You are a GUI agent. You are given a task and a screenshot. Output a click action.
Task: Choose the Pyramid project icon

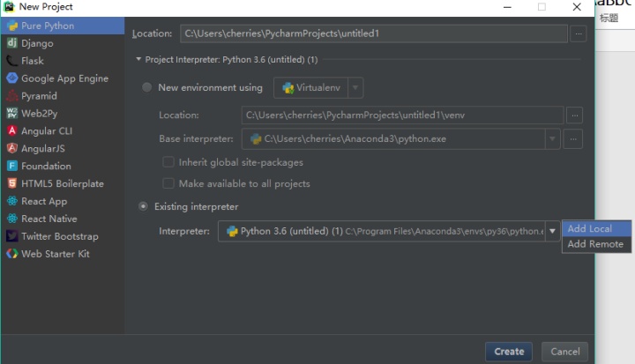12,95
